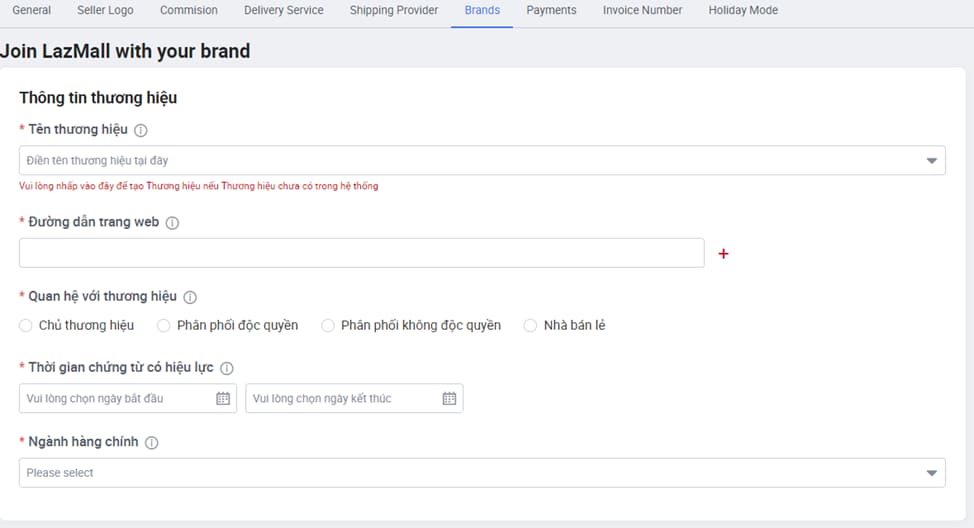Select the Nhà bán lẻ radio option

tap(531, 326)
